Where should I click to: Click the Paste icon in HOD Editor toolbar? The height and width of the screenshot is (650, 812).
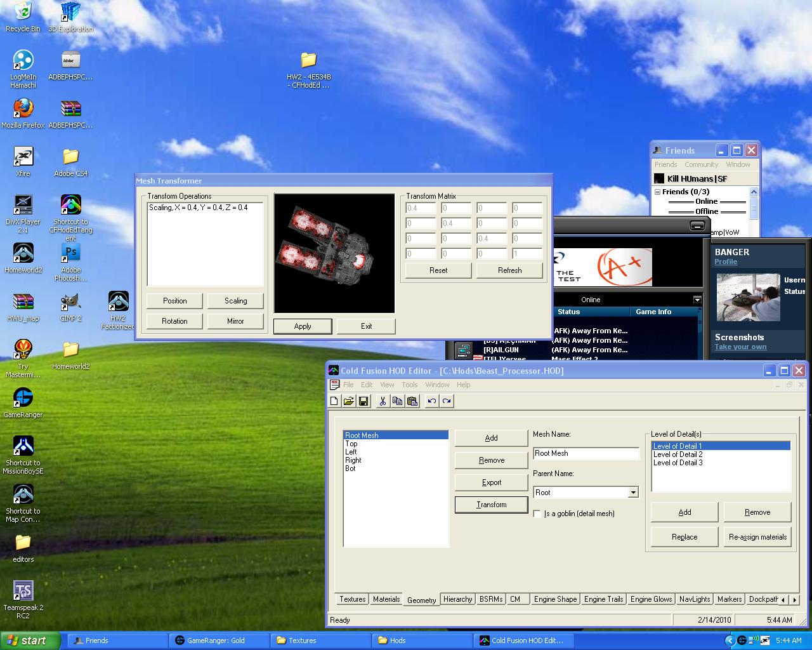point(412,401)
